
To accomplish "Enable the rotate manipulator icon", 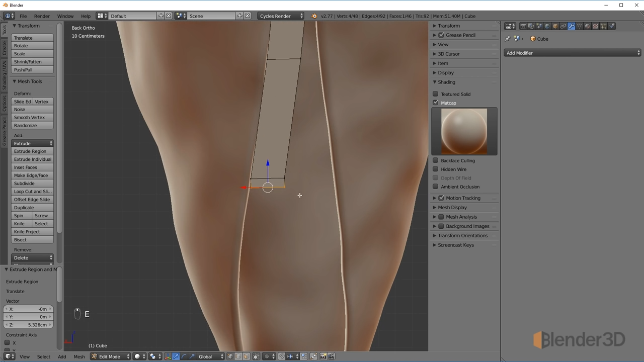I will click(x=184, y=356).
